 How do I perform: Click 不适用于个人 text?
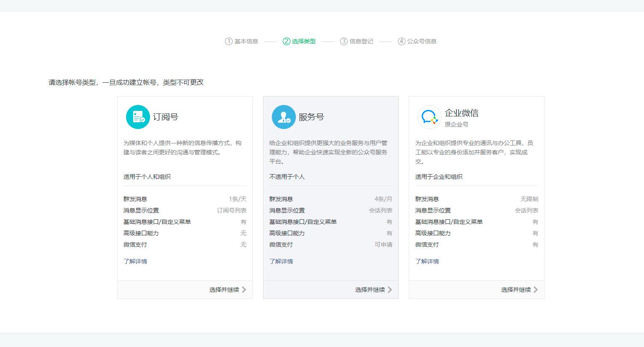click(x=287, y=177)
